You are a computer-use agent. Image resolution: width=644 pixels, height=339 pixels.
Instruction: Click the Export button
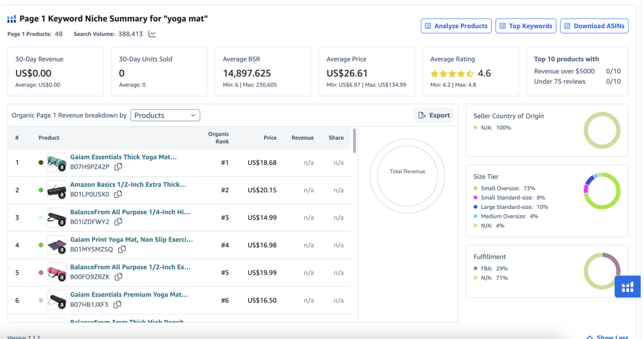(x=434, y=115)
